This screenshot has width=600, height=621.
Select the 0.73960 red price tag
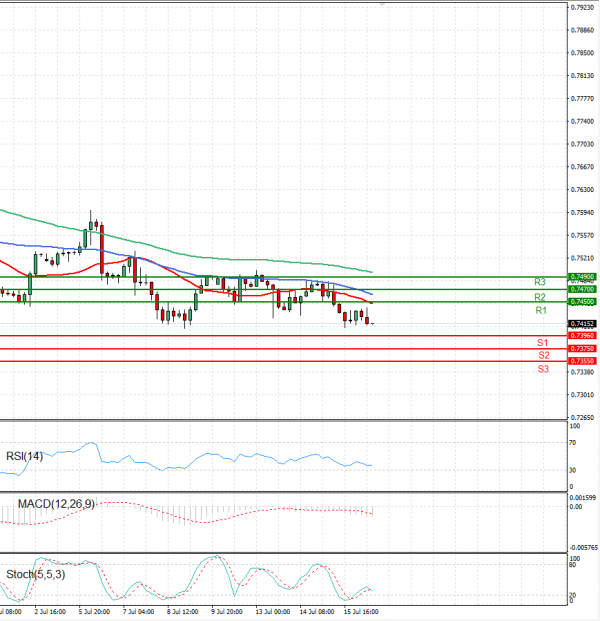click(582, 336)
